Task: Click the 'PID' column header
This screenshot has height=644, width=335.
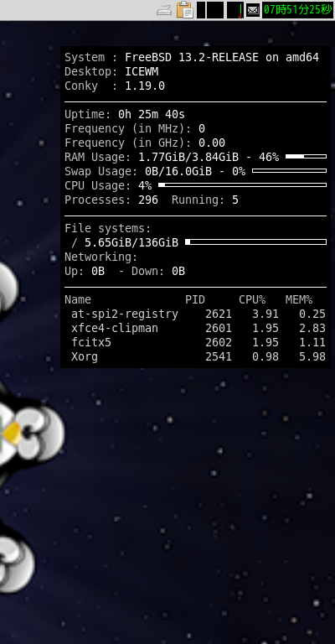Action: click(x=195, y=300)
